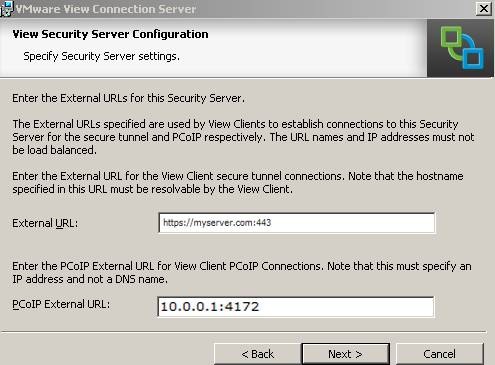Proceed with the Next > button
The width and height of the screenshot is (495, 365).
pos(345,354)
